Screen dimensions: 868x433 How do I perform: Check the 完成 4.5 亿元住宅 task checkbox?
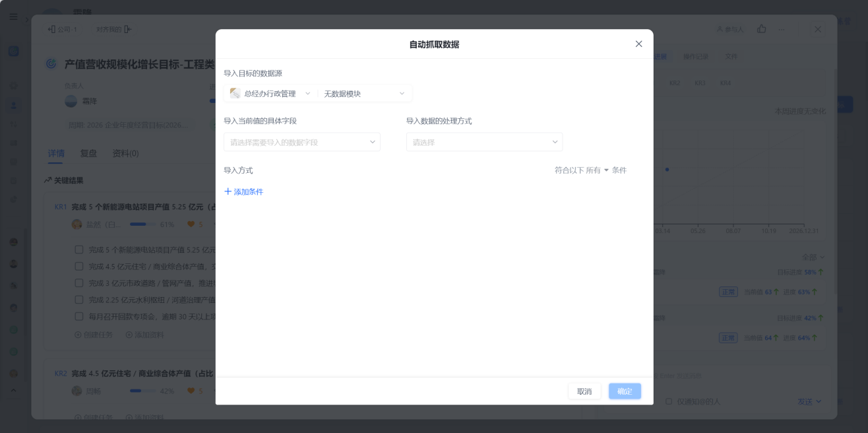click(79, 267)
